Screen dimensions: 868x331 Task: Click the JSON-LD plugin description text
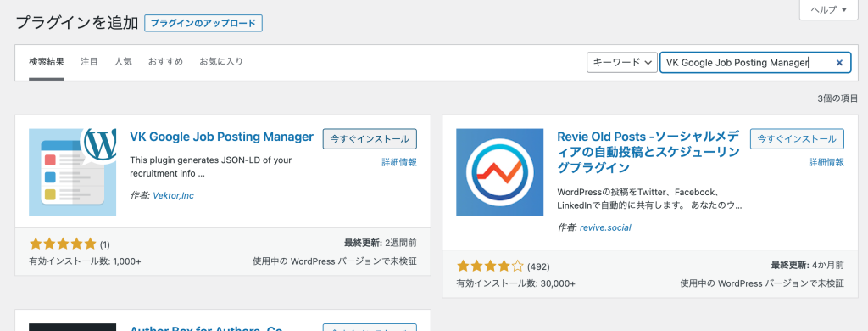(x=211, y=166)
